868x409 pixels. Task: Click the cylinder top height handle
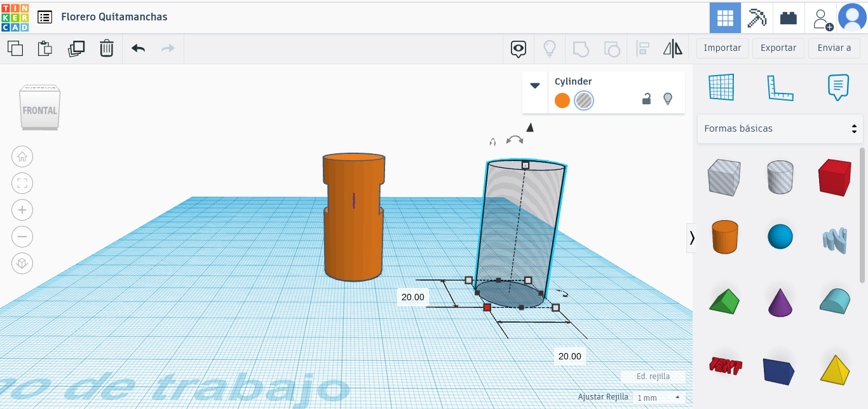tap(526, 165)
